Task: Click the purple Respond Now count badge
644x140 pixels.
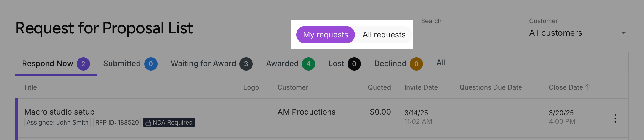Action: pos(83,64)
